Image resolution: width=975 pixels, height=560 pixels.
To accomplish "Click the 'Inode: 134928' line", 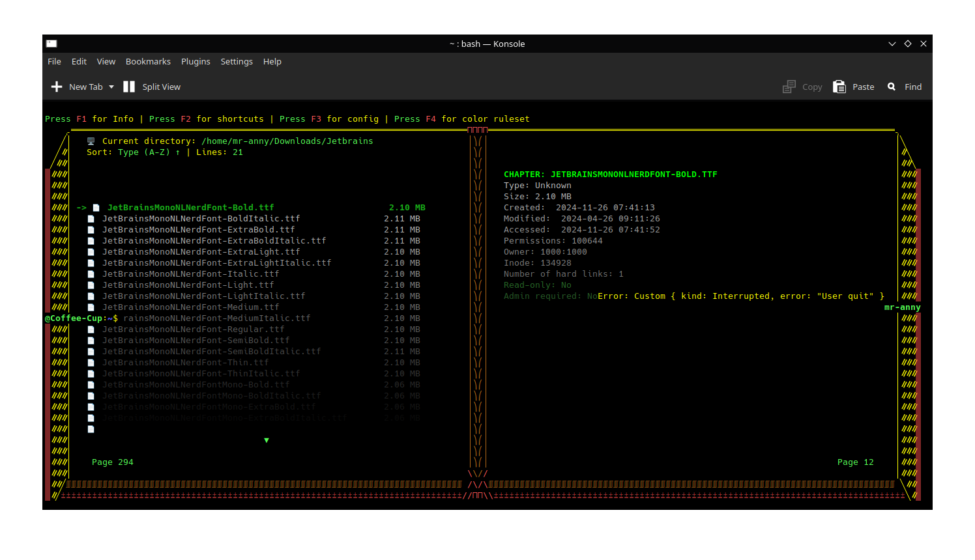I will click(538, 263).
